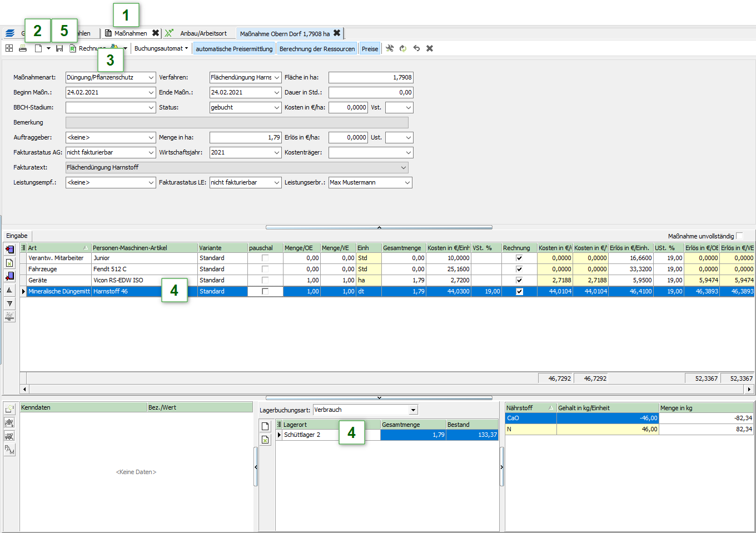Click the Menge in ha input field
Screen dimensions: 756x533
245,138
